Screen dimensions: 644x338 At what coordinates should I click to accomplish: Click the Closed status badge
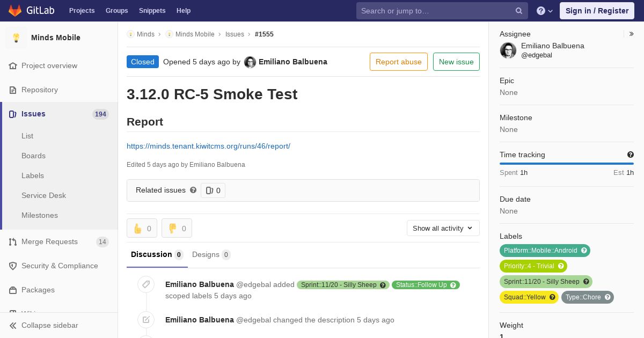(x=143, y=62)
